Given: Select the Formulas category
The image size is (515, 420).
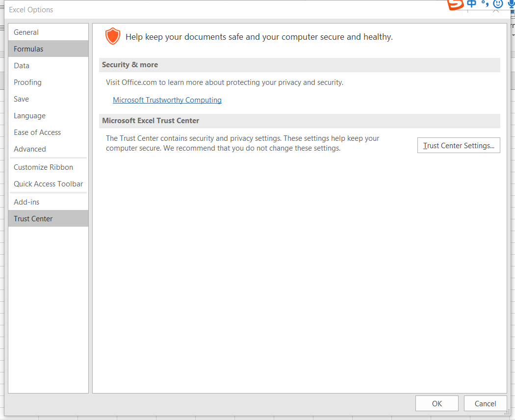Looking at the screenshot, I should (48, 49).
